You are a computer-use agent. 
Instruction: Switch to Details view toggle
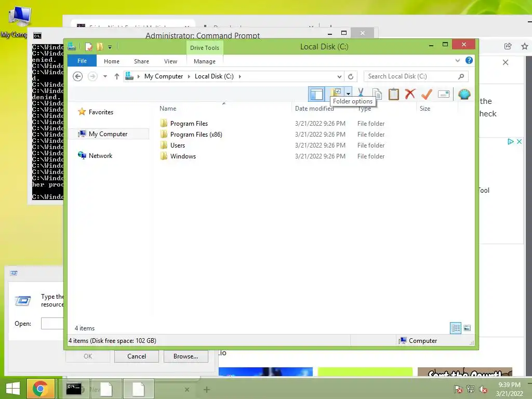(456, 328)
